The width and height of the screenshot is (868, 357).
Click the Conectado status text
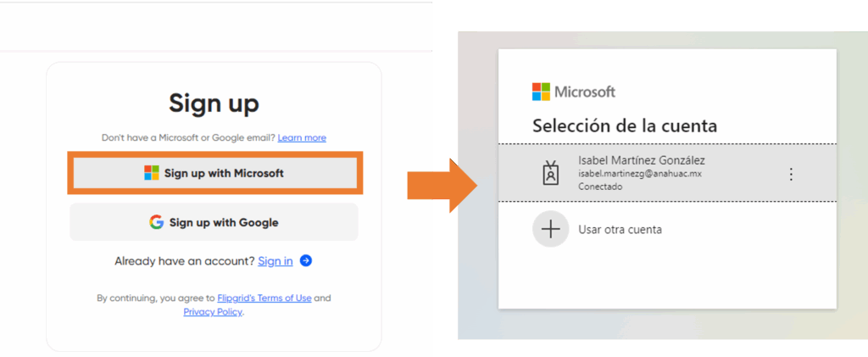click(600, 187)
